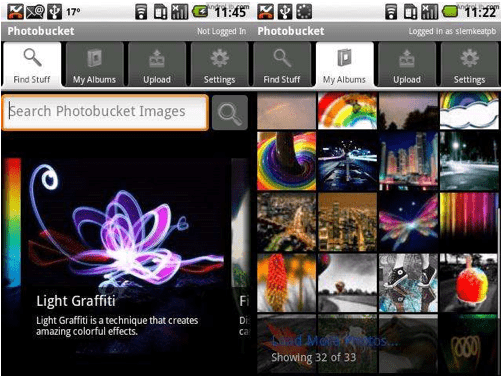Open the red orange flower spike thumbnail
This screenshot has height=376, width=502.
point(286,283)
